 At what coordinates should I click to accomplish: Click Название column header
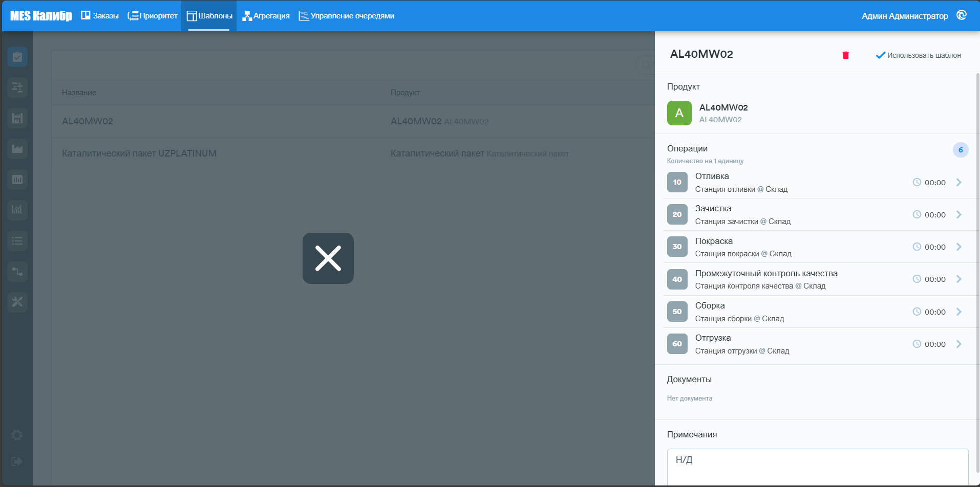click(79, 93)
